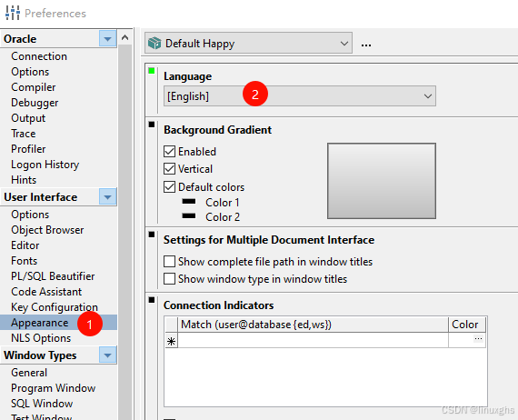The width and height of the screenshot is (518, 420).
Task: Click the asterisk new-row marker in Connection Indicators
Action: [171, 341]
